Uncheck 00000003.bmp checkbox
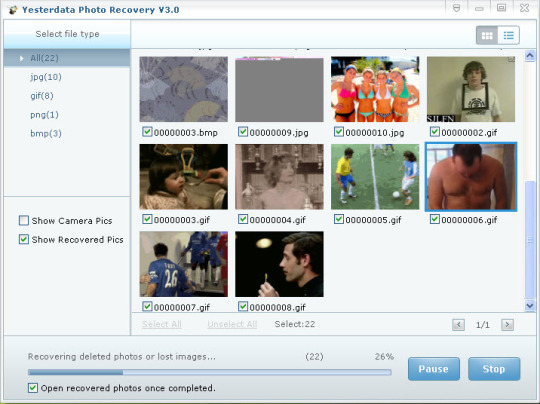 [x=147, y=132]
